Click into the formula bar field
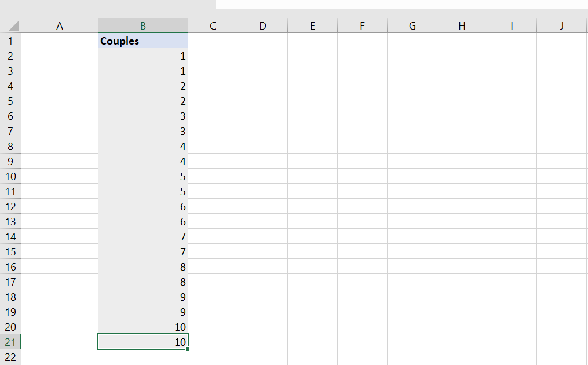The height and width of the screenshot is (365, 588). pyautogui.click(x=401, y=4)
